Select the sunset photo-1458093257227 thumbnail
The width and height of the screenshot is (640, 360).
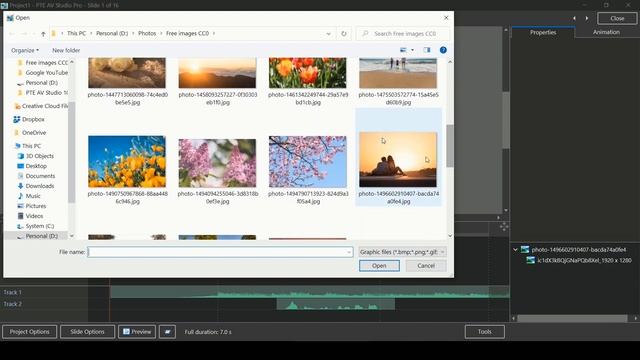tap(217, 73)
